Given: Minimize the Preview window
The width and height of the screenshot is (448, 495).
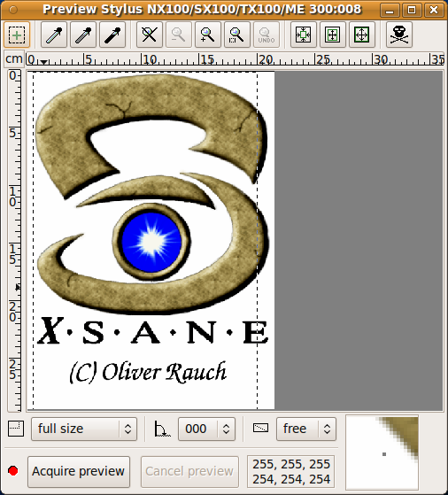Looking at the screenshot, I should [x=390, y=11].
